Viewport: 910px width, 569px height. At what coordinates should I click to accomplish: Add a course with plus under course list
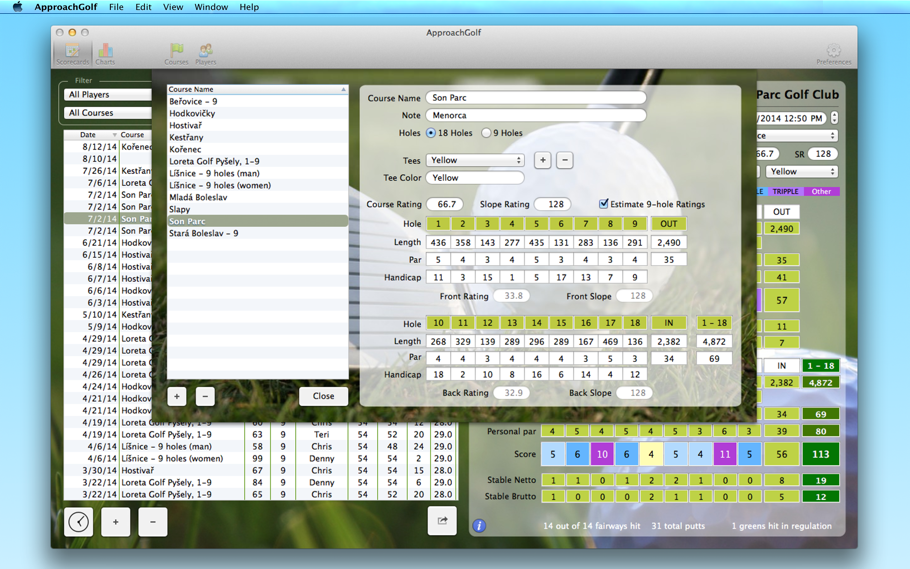pyautogui.click(x=177, y=396)
